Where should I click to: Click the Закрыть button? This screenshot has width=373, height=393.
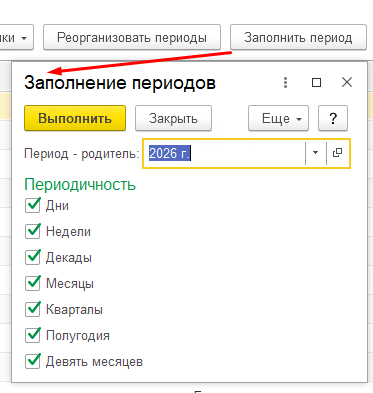pyautogui.click(x=173, y=118)
